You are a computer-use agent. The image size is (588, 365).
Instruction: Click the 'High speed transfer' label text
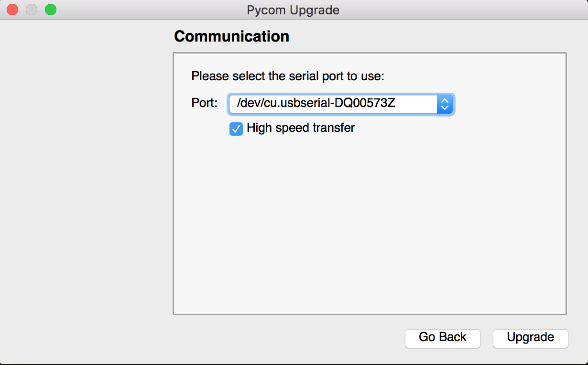pyautogui.click(x=300, y=128)
